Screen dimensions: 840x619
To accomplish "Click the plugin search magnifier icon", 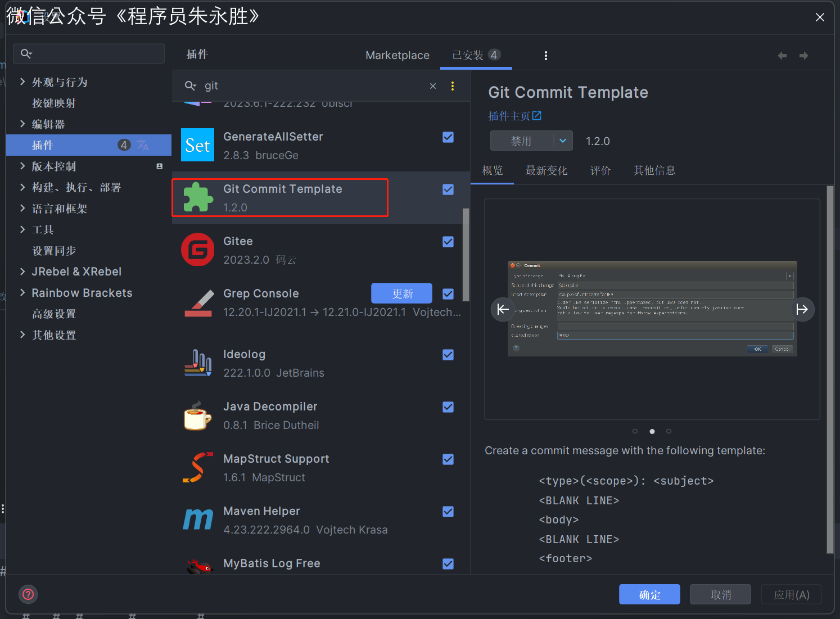I will coord(190,85).
